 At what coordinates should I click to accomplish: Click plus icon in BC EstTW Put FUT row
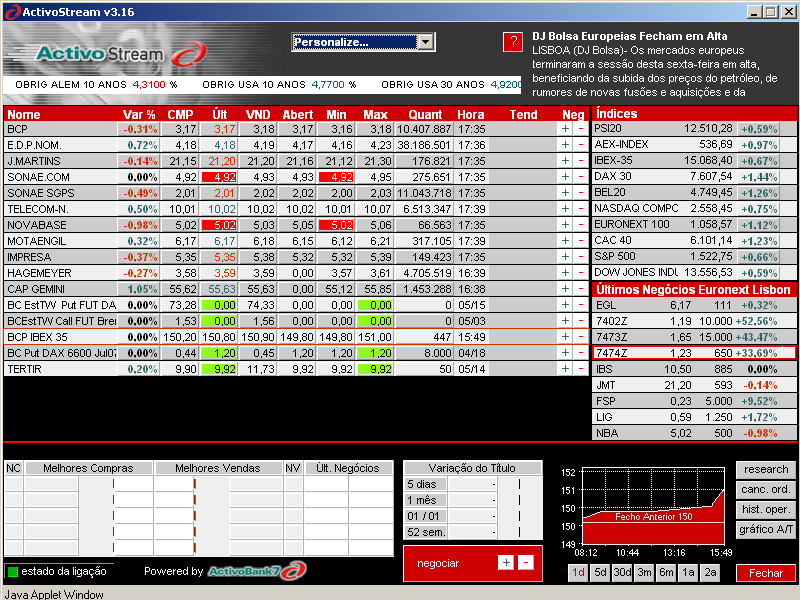(x=565, y=305)
